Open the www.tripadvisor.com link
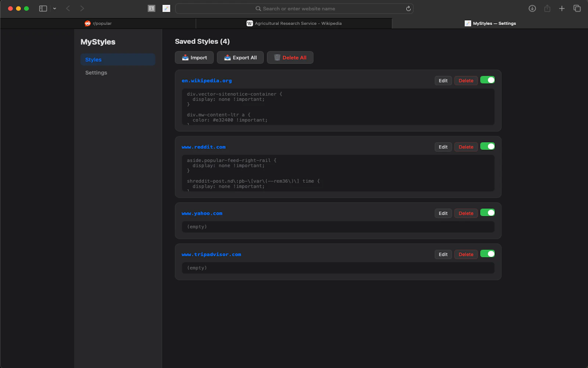Screen dimensions: 588x368 coord(211,254)
